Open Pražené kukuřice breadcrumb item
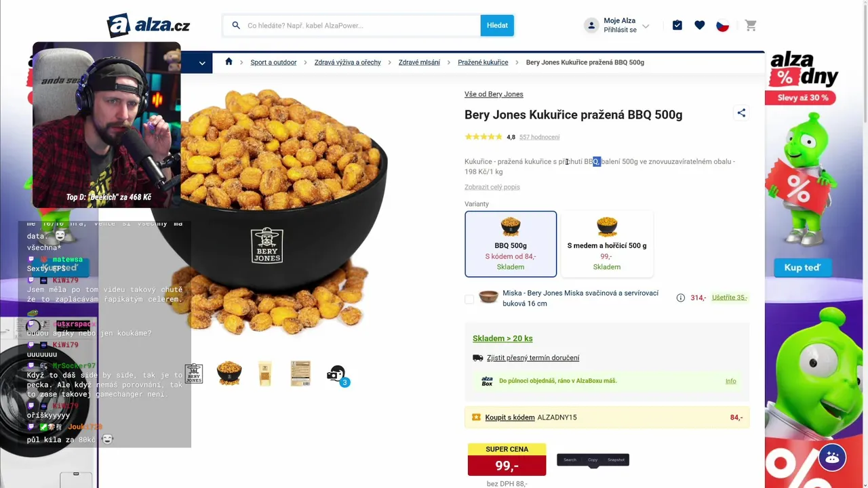 (483, 62)
